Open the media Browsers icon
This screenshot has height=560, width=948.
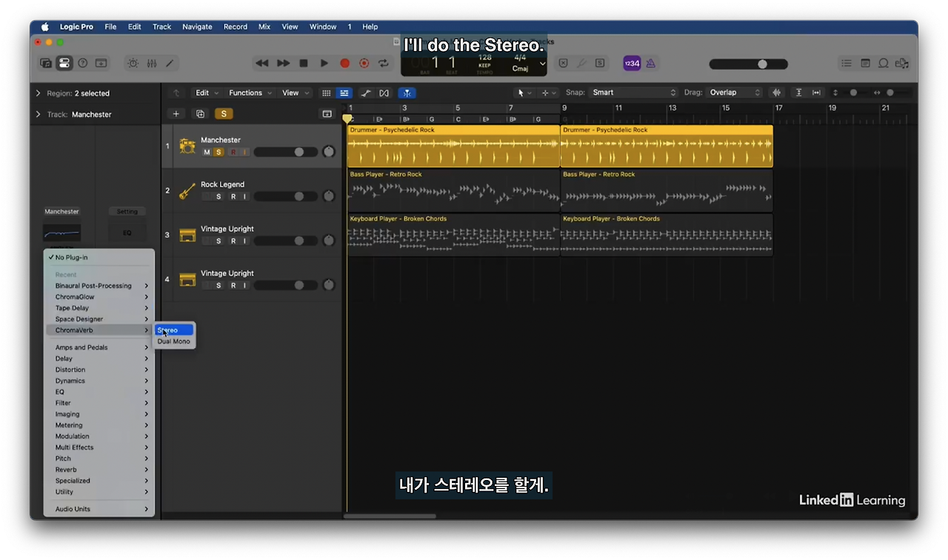pos(902,64)
